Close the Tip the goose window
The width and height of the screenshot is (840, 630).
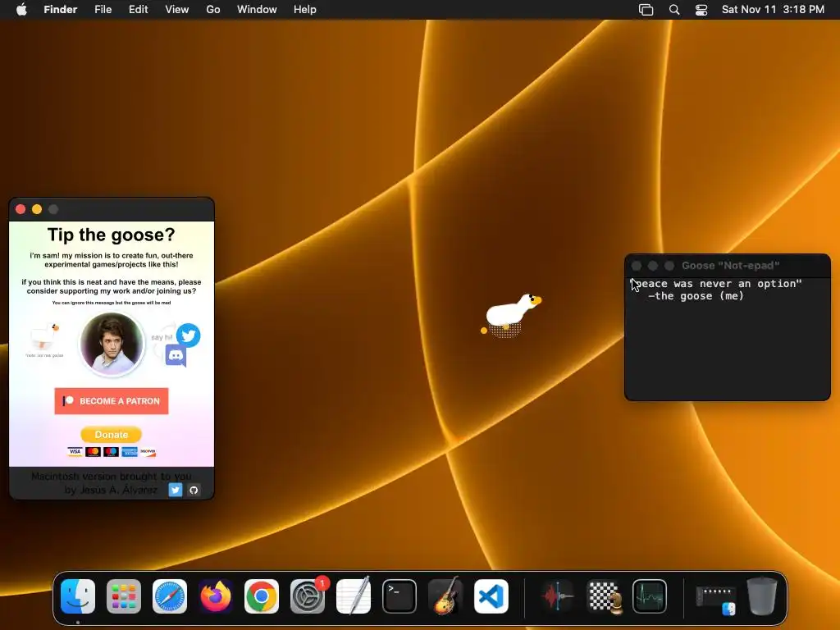click(x=21, y=209)
